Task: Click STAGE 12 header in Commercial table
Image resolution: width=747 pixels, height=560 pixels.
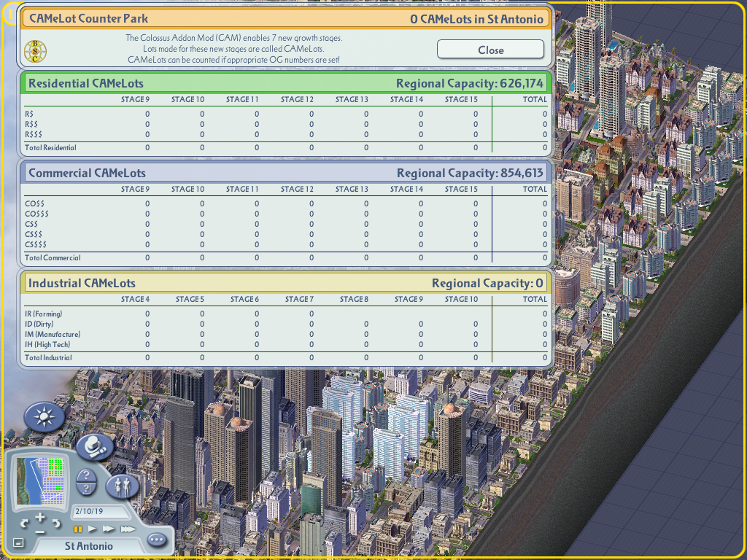Action: tap(297, 190)
